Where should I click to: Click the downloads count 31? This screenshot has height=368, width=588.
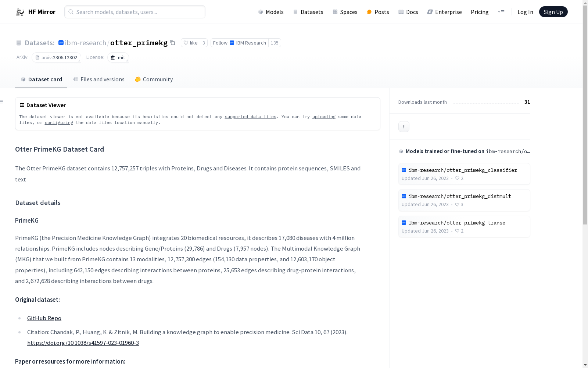click(527, 102)
